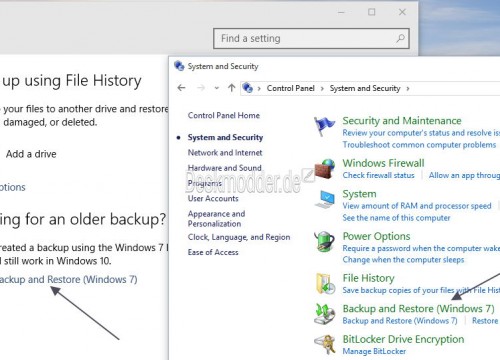Open the recent locations dropdown arrow
500x360 pixels.
(217, 88)
